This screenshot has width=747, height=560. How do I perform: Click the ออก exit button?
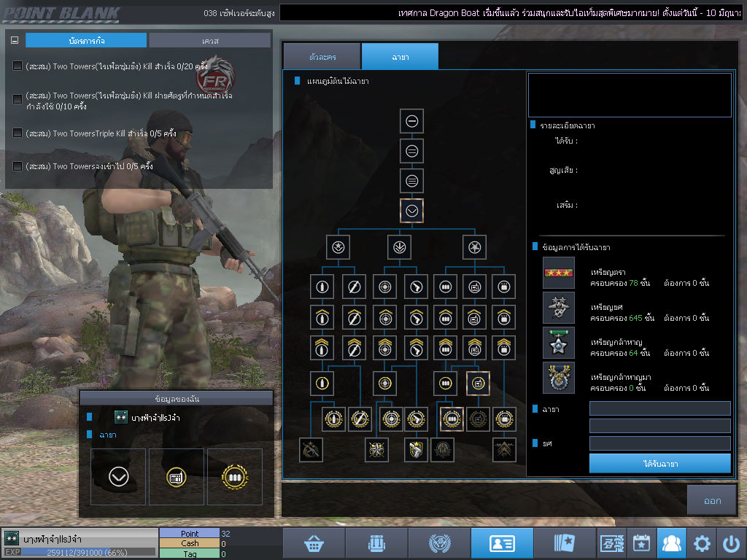(712, 500)
